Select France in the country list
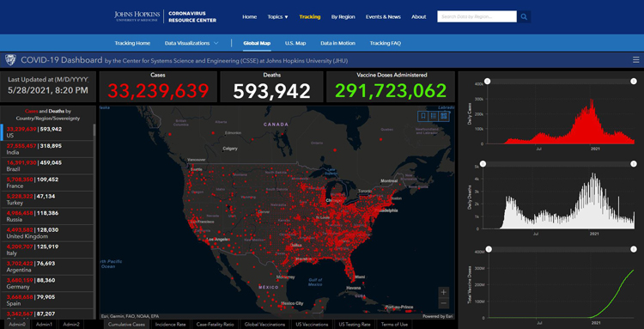This screenshot has height=329, width=644. pos(47,183)
